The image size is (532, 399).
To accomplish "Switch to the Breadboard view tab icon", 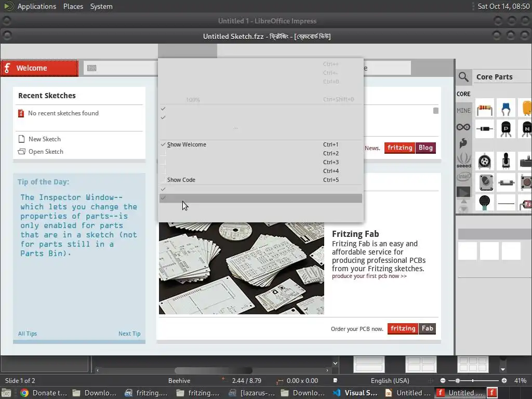I will (91, 68).
